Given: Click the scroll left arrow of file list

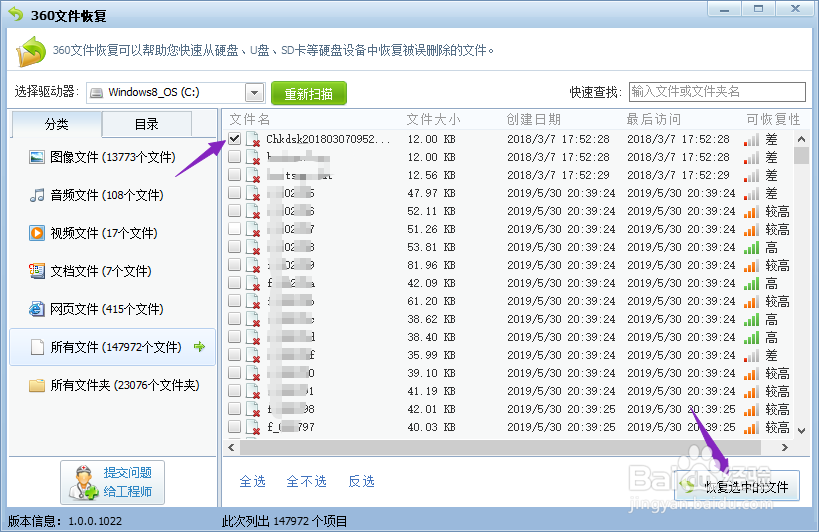Looking at the screenshot, I should tap(231, 447).
